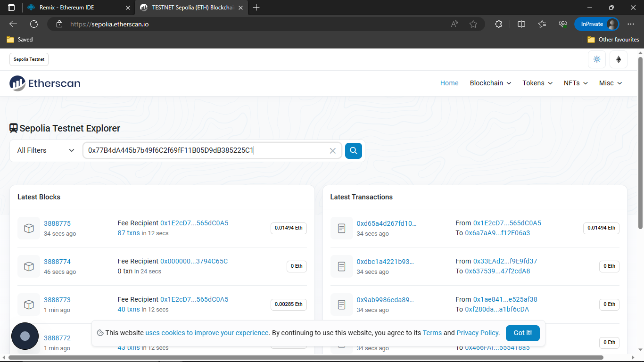Click the block icon for 3888775
Viewport: 644px width, 362px height.
(x=29, y=228)
